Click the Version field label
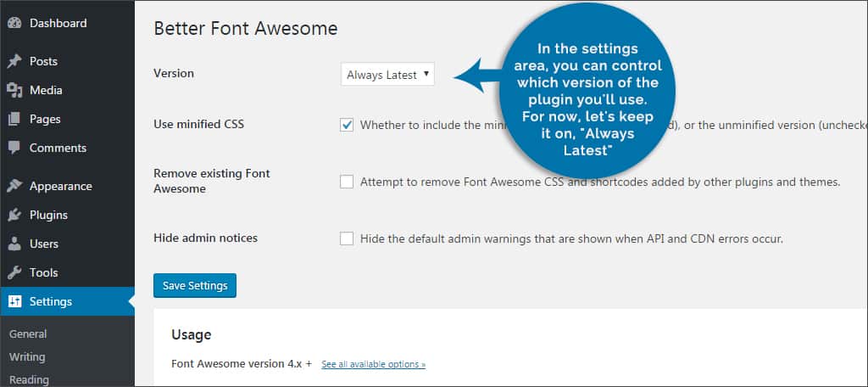 coord(174,73)
